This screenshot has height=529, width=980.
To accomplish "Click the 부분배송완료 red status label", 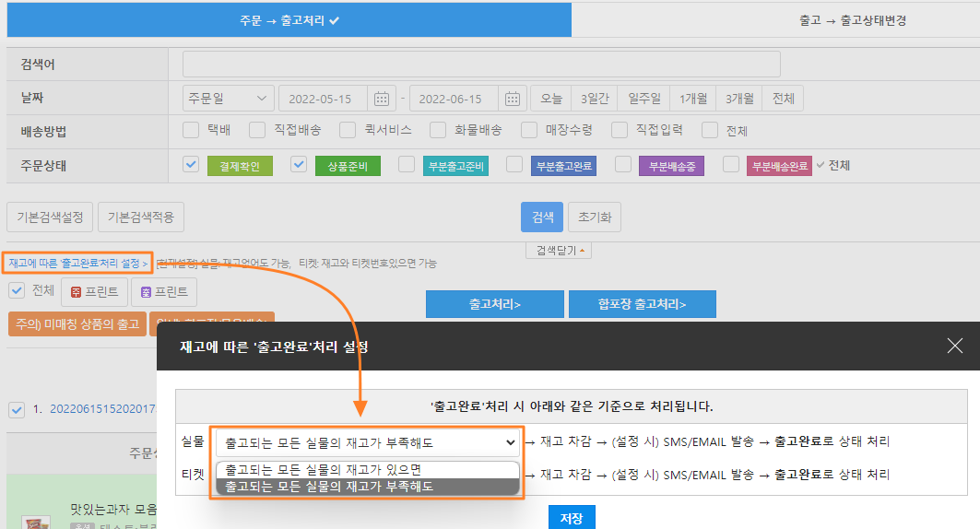I will 779,166.
